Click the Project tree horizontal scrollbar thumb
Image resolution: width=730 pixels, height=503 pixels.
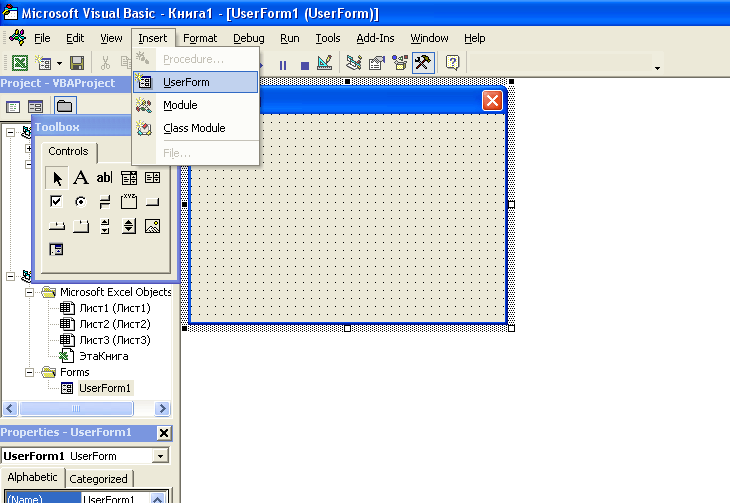point(76,409)
